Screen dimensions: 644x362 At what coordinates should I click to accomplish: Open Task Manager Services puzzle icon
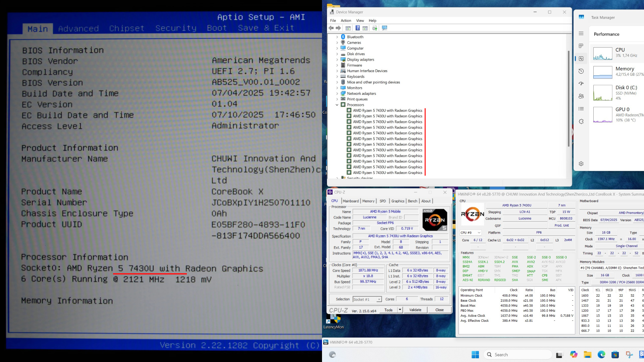click(x=581, y=121)
